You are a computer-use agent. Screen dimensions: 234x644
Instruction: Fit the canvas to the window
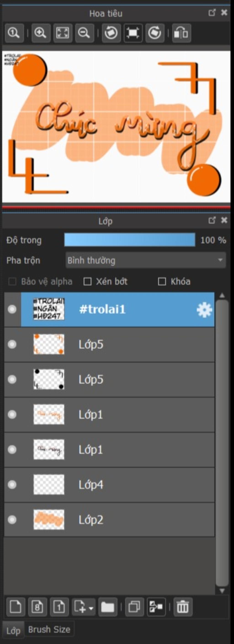(x=63, y=33)
